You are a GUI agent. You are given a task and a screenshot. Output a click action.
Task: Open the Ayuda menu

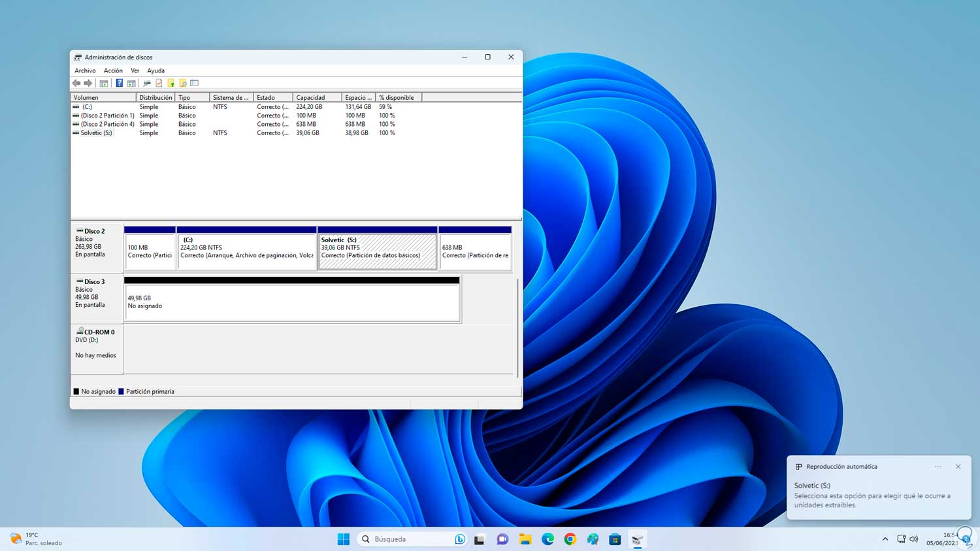155,71
